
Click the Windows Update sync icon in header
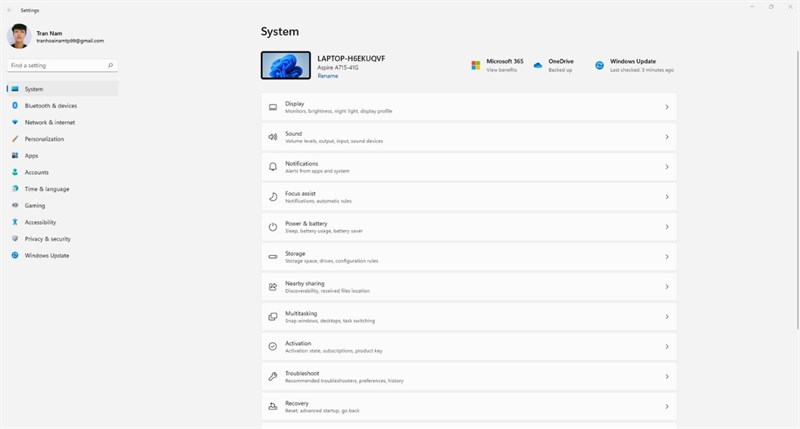[x=600, y=65]
